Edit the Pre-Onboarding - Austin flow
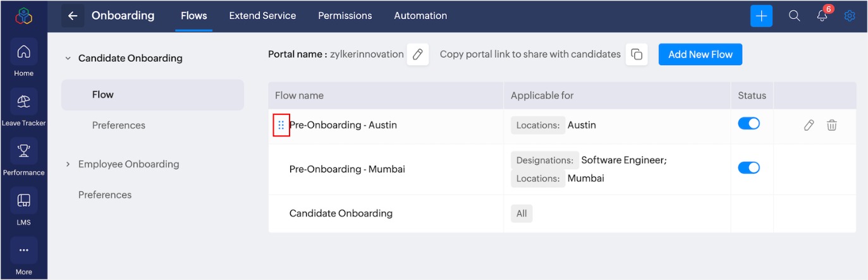Screen dimensions: 868x280 [x=809, y=125]
